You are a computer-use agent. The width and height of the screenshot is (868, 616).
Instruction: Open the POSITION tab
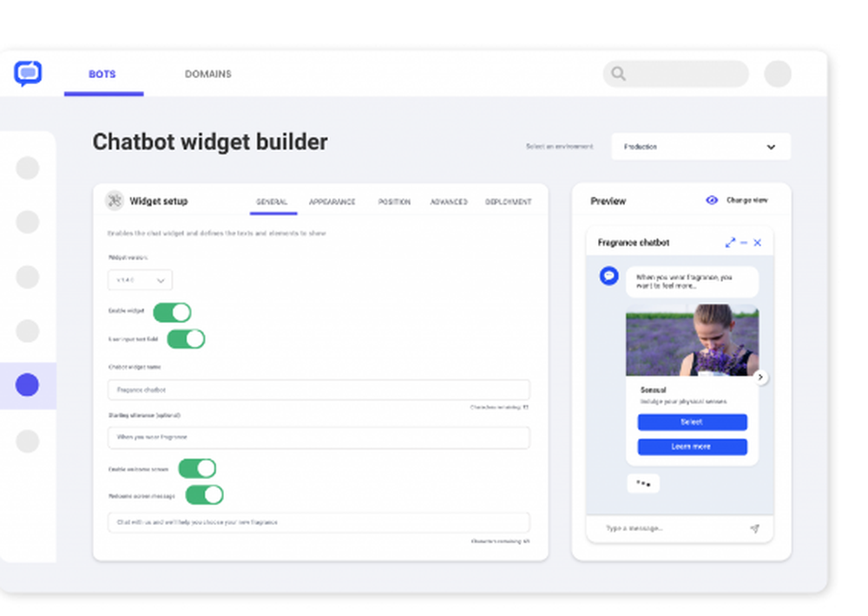(394, 202)
